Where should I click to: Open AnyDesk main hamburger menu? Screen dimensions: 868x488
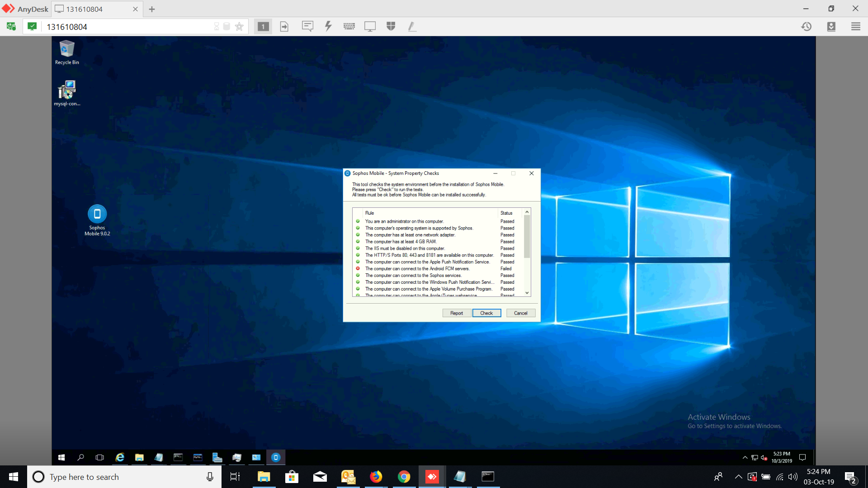point(855,27)
